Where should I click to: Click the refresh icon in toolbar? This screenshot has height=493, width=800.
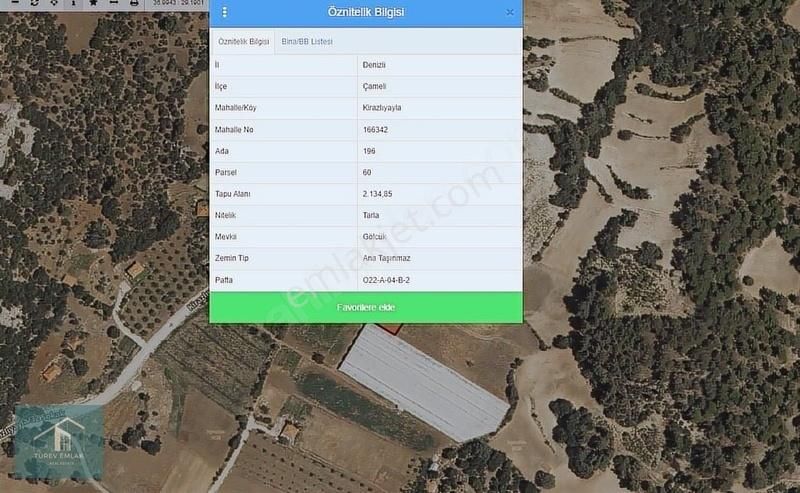pyautogui.click(x=35, y=3)
